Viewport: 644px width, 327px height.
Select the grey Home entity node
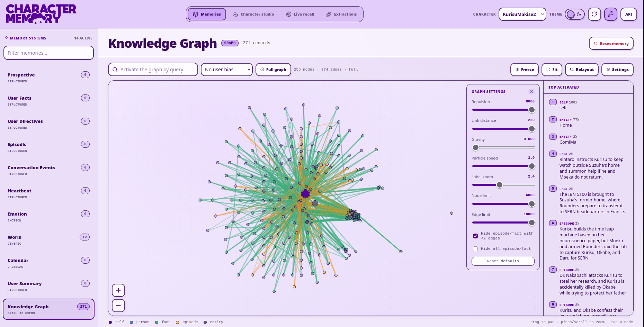315,203
